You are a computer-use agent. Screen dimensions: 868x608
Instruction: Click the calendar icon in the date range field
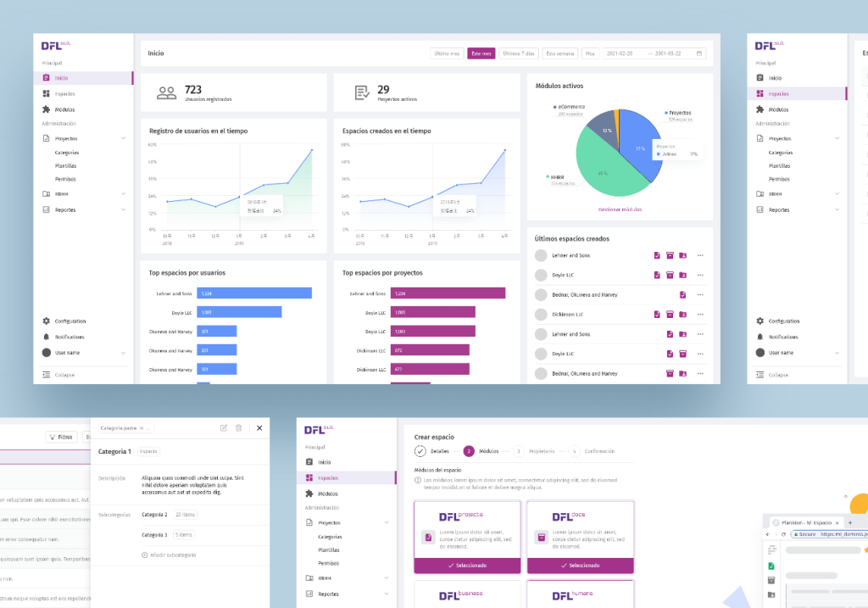[698, 53]
